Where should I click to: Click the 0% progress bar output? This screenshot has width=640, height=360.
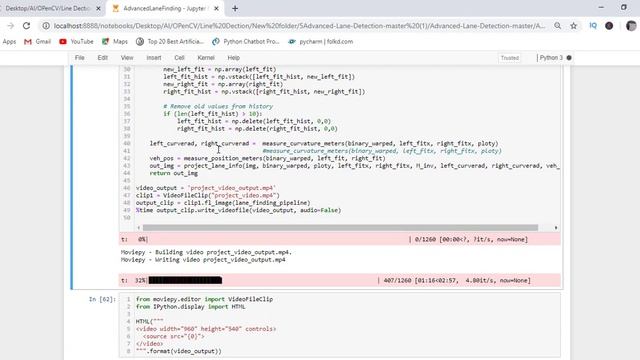(x=340, y=240)
